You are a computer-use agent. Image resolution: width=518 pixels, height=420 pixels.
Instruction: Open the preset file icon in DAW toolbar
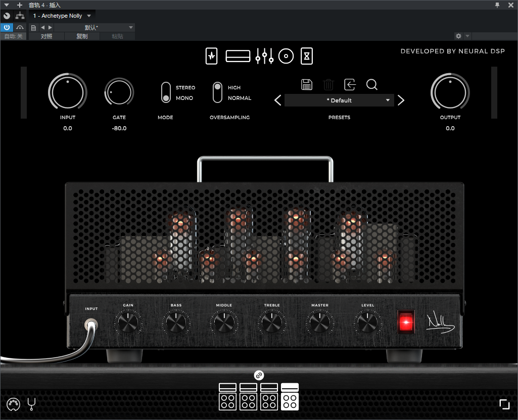coord(33,28)
